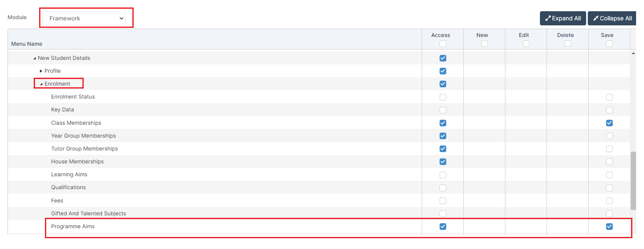
Task: Collapse the Enrolment tree node
Action: 41,84
